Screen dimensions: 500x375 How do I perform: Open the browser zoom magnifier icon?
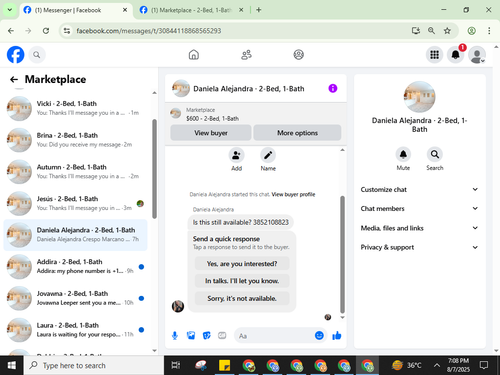click(x=431, y=31)
